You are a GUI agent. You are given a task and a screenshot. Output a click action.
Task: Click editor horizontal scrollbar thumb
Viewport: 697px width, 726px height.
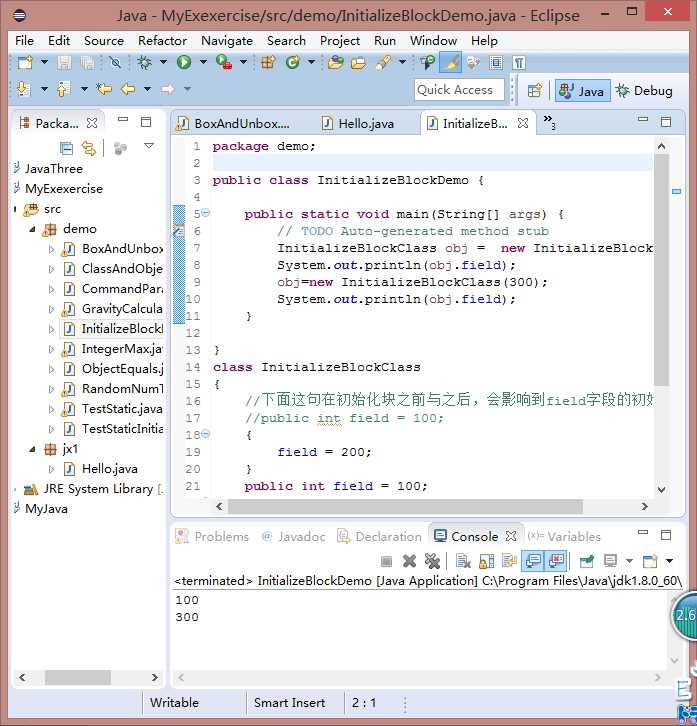pos(405,507)
